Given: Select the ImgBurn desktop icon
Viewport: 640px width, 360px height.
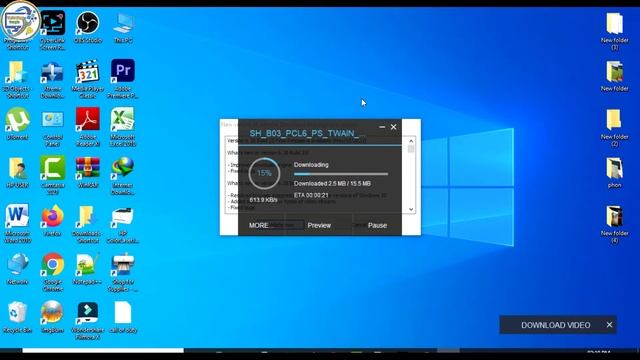Looking at the screenshot, I should coord(52,317).
